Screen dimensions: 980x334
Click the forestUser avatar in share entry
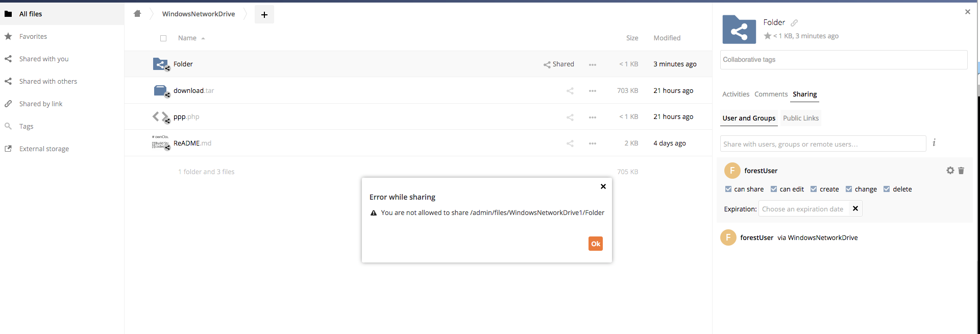732,171
